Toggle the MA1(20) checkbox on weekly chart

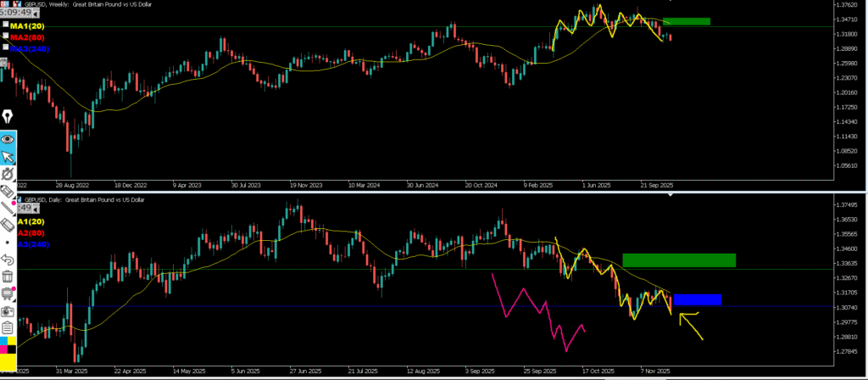point(7,25)
